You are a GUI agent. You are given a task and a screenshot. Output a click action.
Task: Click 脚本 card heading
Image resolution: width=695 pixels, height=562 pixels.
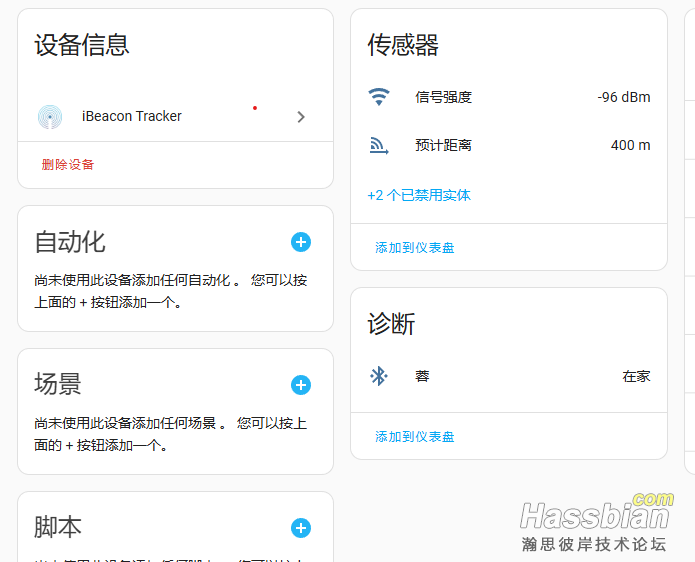[x=58, y=527]
